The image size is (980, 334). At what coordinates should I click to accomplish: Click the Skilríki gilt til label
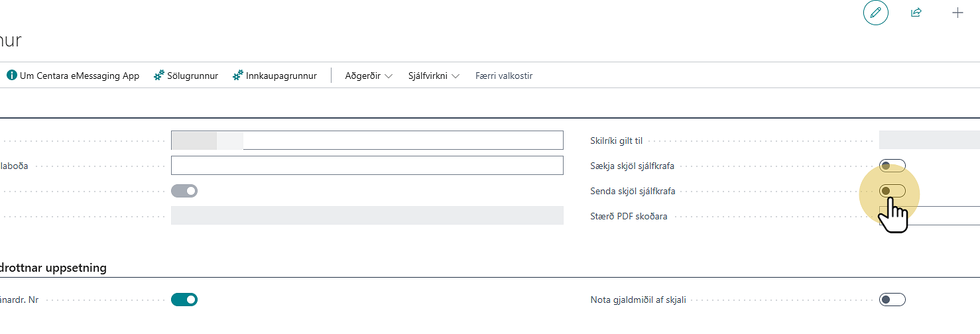pos(617,140)
